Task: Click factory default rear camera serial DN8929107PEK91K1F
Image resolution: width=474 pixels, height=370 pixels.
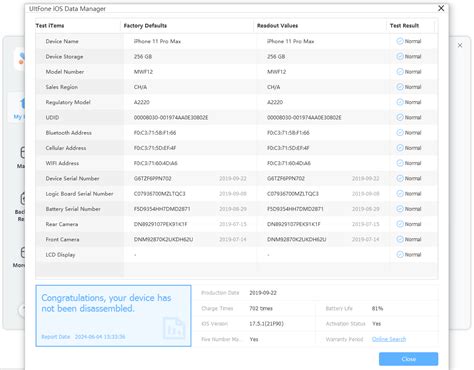Action: tap(161, 224)
